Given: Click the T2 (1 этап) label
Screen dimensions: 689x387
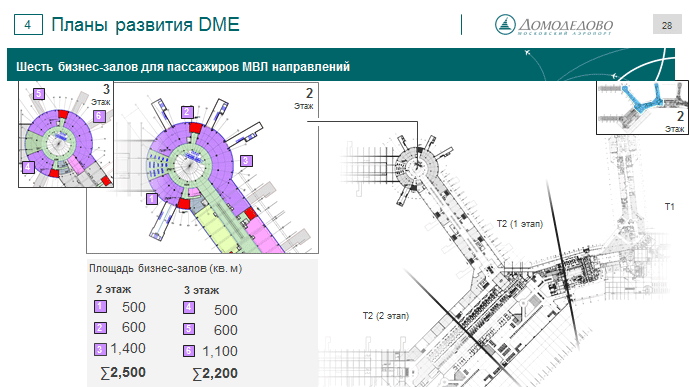Looking at the screenshot, I should pos(520,224).
